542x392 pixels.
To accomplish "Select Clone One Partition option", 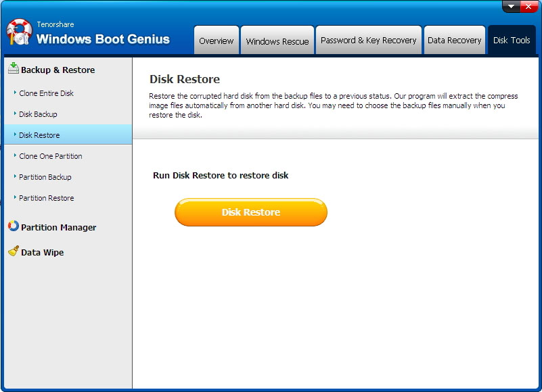I will [x=50, y=156].
